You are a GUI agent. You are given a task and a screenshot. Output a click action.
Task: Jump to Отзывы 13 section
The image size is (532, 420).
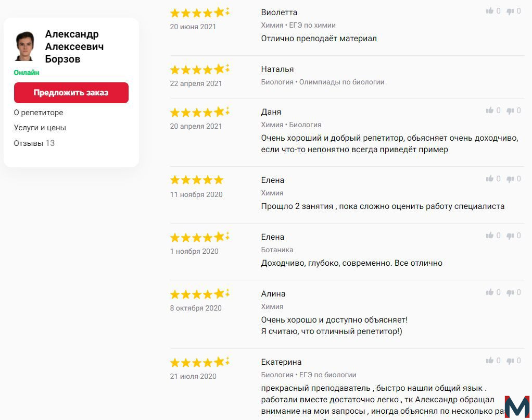point(34,143)
